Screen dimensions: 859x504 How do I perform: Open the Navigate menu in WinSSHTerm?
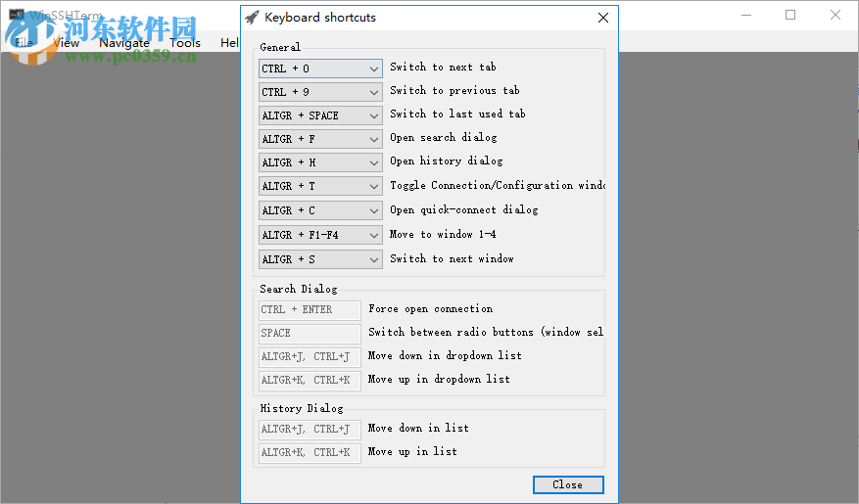point(124,43)
